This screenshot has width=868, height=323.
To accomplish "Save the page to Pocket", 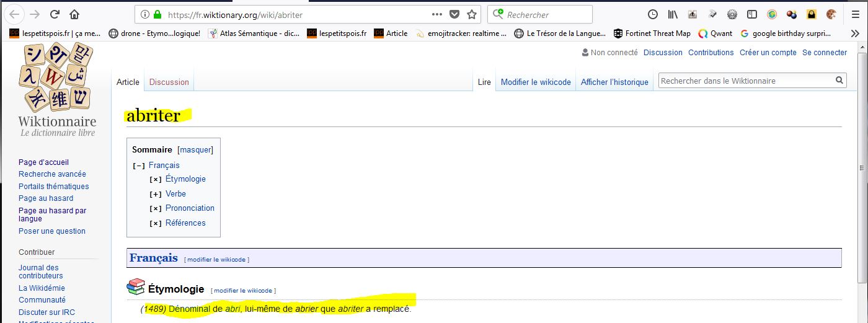I will tap(454, 14).
